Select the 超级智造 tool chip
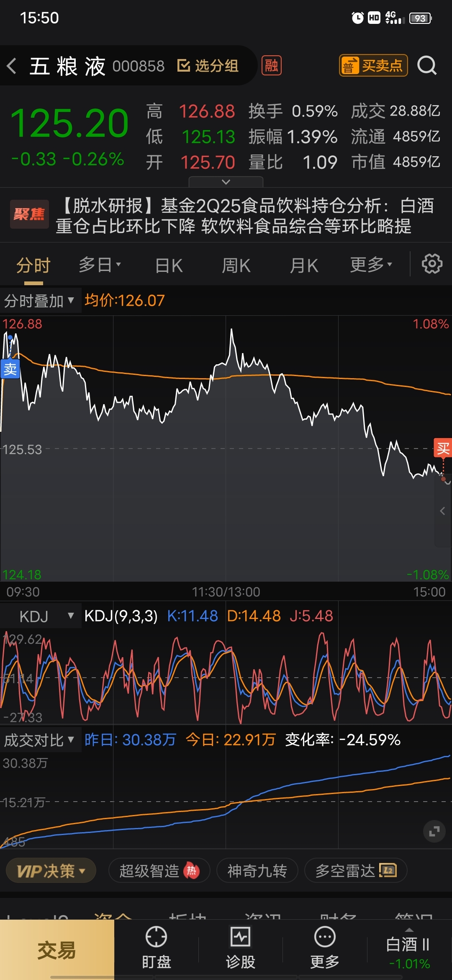The image size is (452, 980). 159,871
